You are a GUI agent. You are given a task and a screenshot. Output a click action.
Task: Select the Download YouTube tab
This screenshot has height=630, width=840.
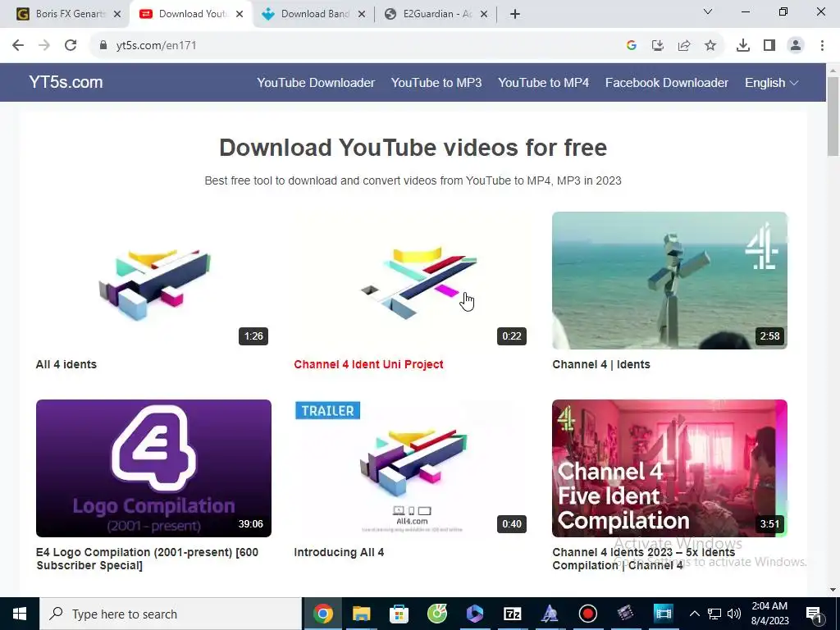[x=190, y=14]
